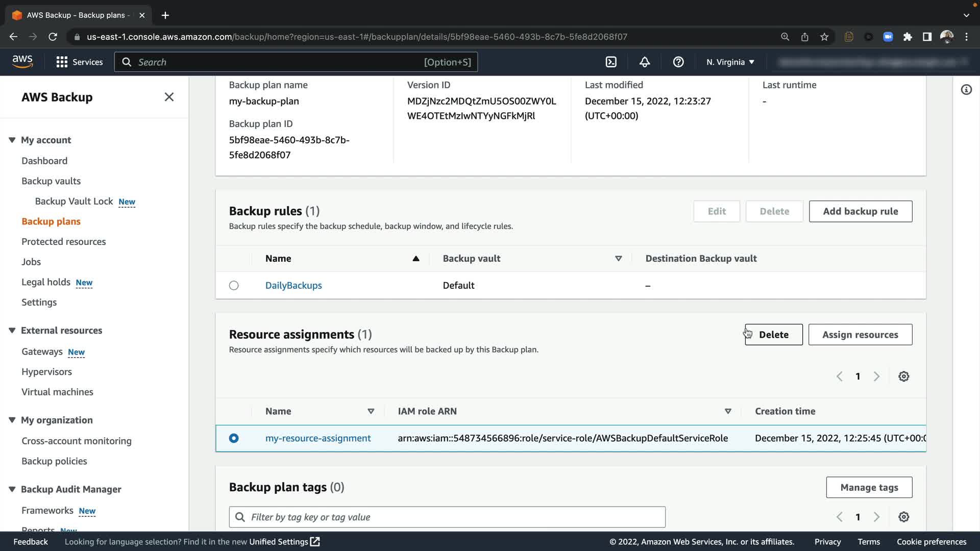The image size is (980, 551).
Task: Open Backup plan tags settings gear
Action: [903, 517]
